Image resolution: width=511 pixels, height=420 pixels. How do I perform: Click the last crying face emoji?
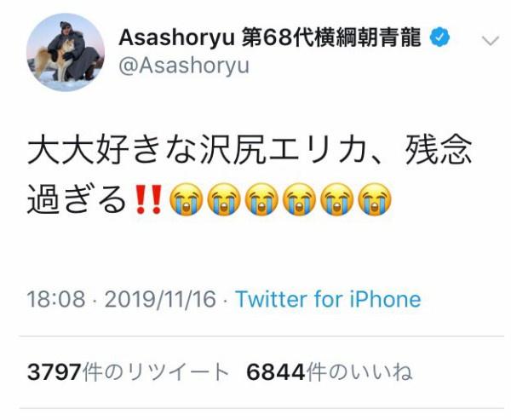(375, 199)
